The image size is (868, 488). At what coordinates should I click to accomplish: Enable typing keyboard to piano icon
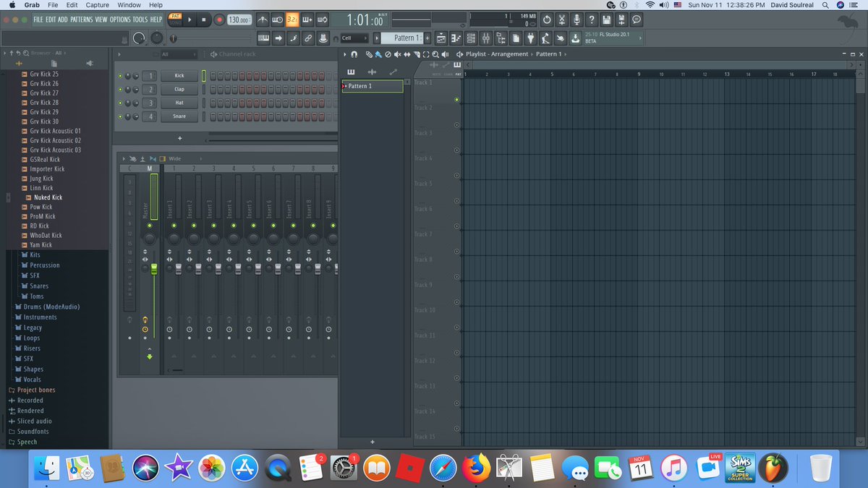coord(263,38)
